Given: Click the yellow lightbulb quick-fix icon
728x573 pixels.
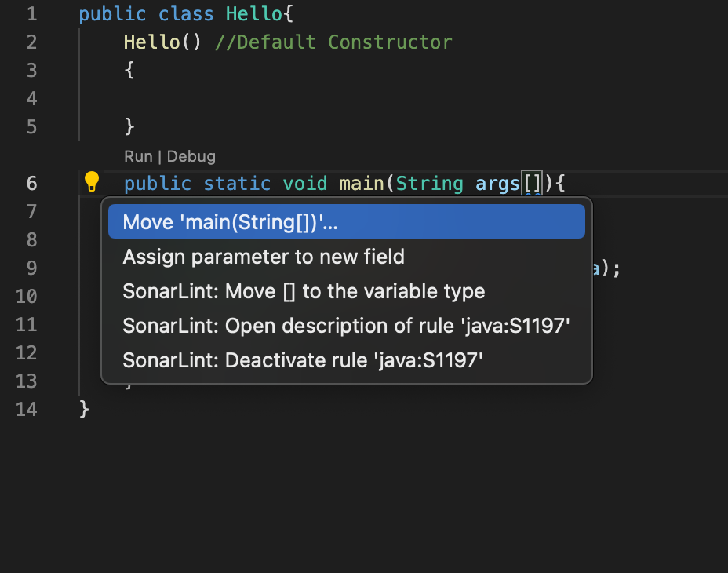Looking at the screenshot, I should (92, 181).
